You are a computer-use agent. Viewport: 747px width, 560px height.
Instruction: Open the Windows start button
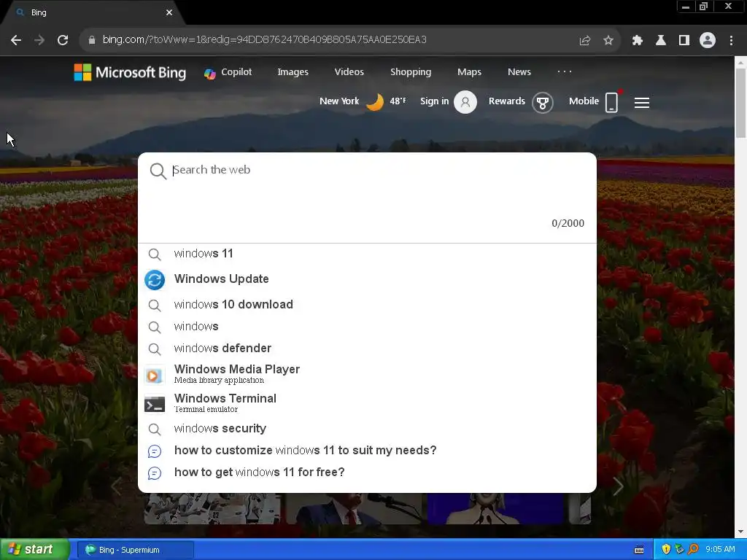point(35,550)
